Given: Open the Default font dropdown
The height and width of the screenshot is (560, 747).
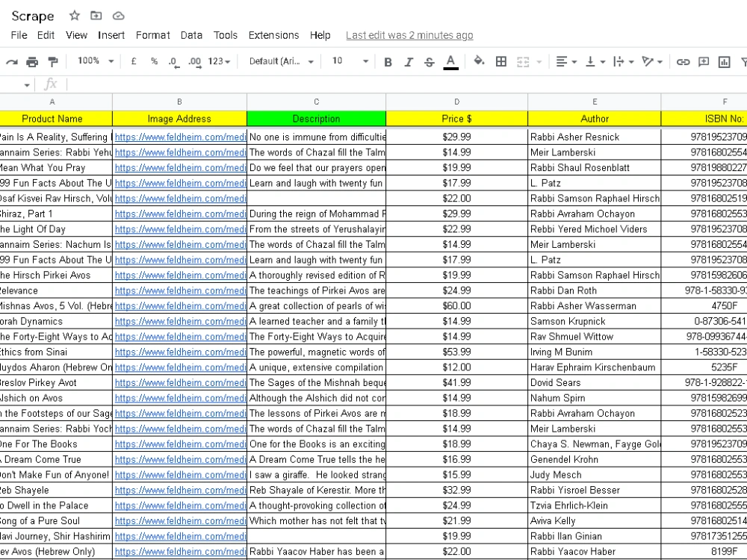Looking at the screenshot, I should 281,61.
